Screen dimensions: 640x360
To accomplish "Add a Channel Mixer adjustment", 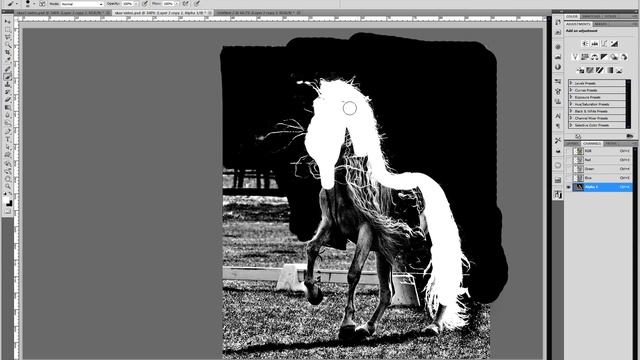I will (x=624, y=57).
